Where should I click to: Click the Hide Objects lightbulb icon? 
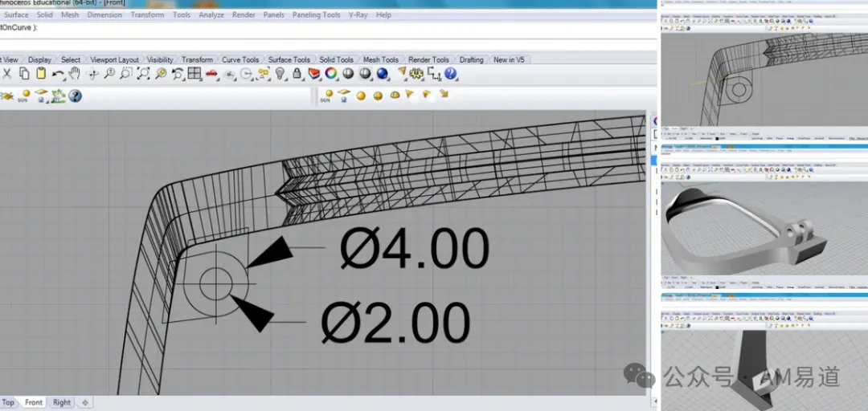click(x=280, y=74)
